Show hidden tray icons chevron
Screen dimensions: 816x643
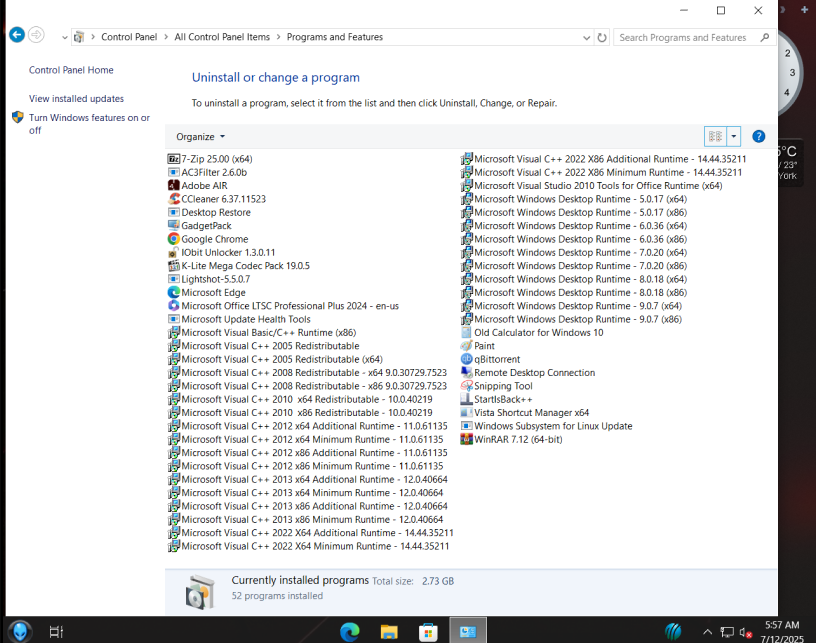(x=707, y=632)
